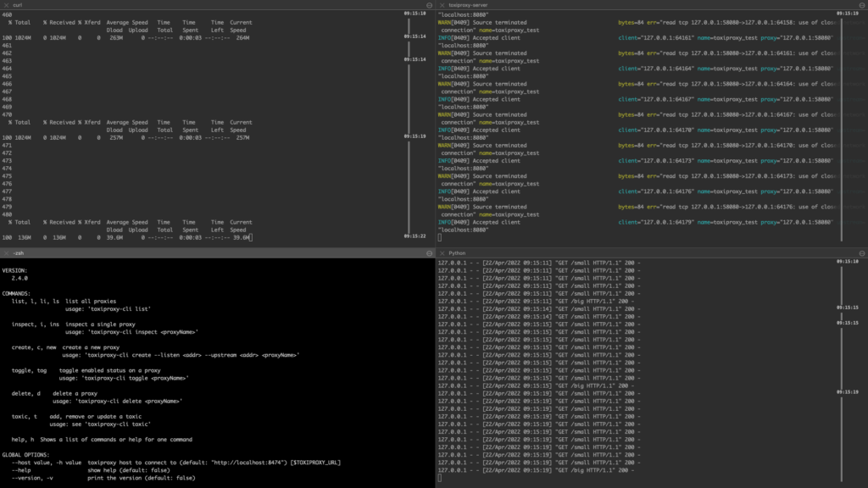868x488 pixels.
Task: Click the [$TOXIPROXY_URL] text
Action: [x=315, y=463]
